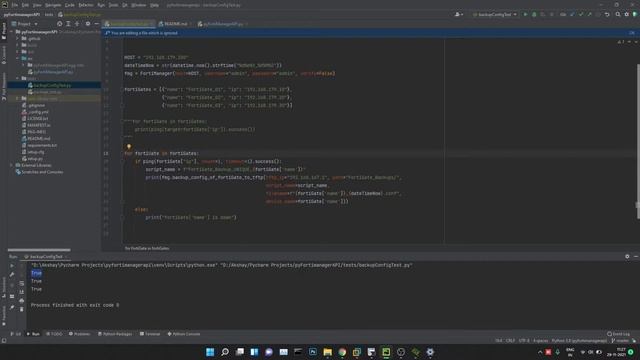This screenshot has height=360, width=640.
Task: Open the Help menu
Action: 154,5
